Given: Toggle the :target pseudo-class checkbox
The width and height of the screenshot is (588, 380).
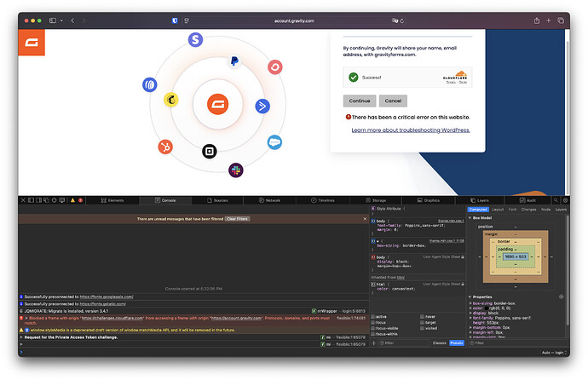Looking at the screenshot, I should point(422,322).
